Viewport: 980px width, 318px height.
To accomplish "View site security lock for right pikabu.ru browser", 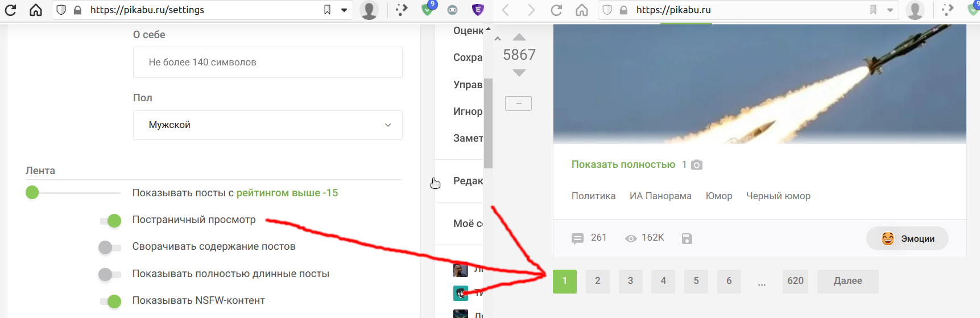I will 623,10.
